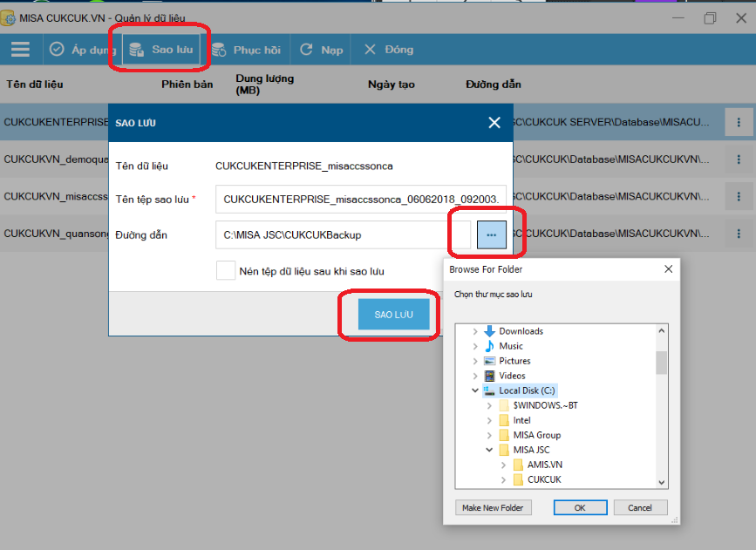Click Cancel in Browse For Folder
Screen dimensions: 756x550
[x=640, y=507]
